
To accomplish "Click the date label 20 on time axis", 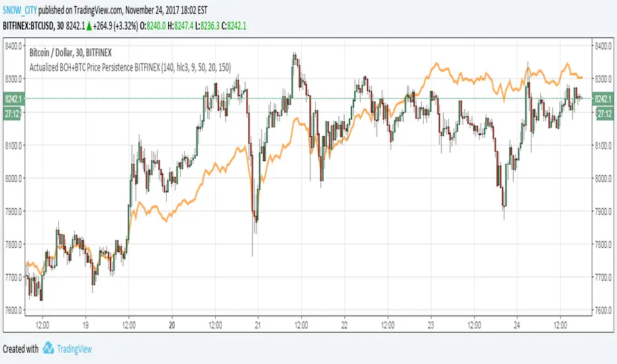I will (x=171, y=326).
